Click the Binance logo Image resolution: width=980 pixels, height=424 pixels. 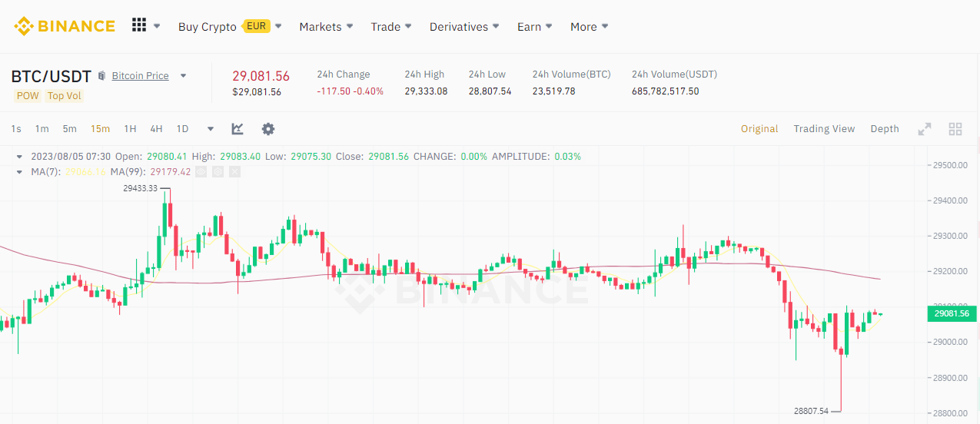point(65,26)
